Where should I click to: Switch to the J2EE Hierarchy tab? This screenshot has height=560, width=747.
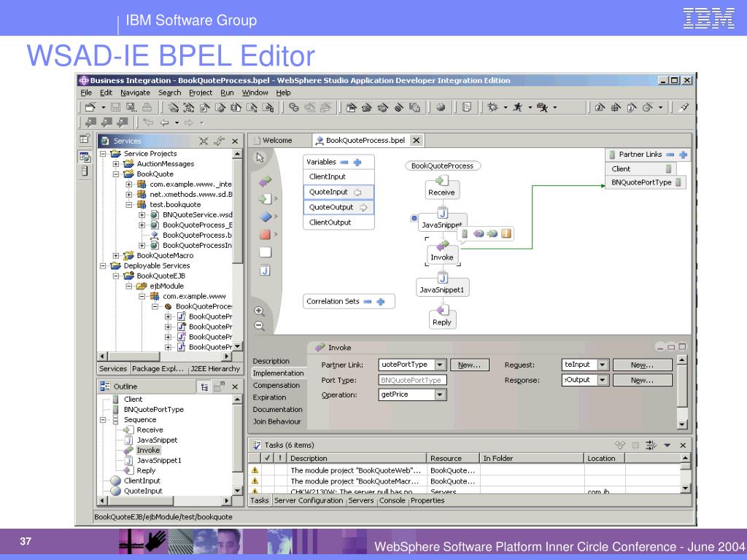click(x=215, y=369)
